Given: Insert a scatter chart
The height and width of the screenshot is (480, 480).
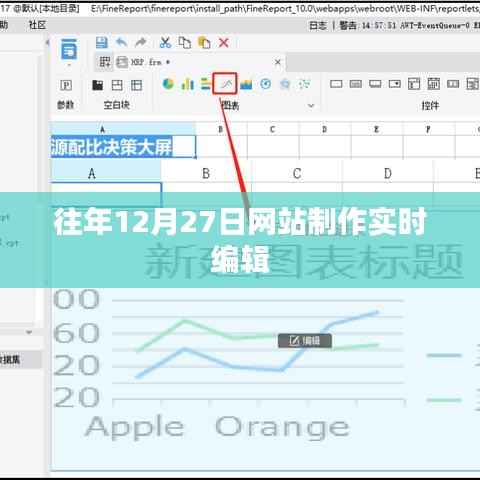Looking at the screenshot, I should coord(304,84).
